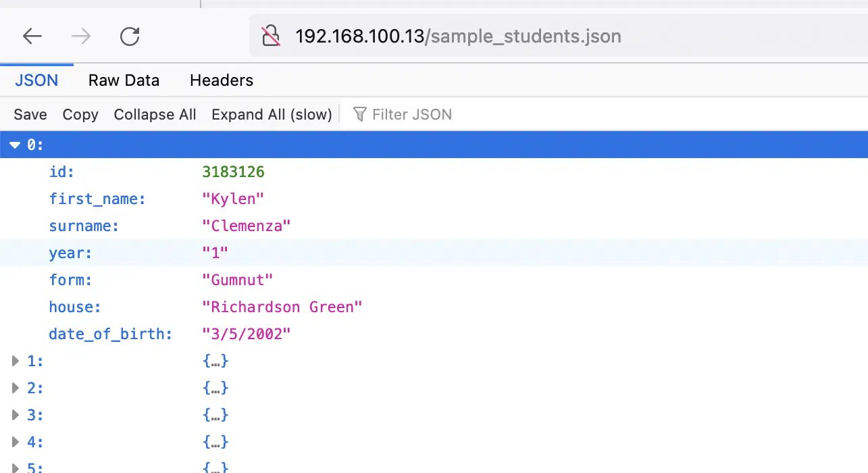The height and width of the screenshot is (473, 868).
Task: Click Collapse All in the toolbar
Action: click(x=155, y=114)
